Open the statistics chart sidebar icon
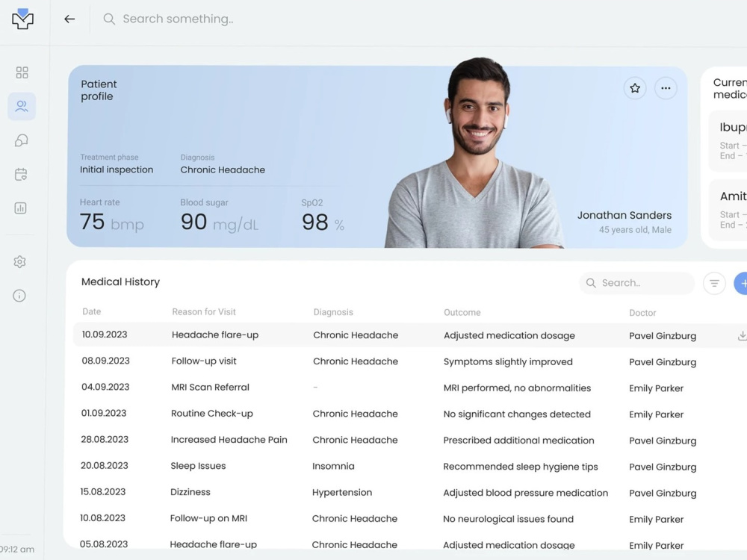The height and width of the screenshot is (560, 747). [20, 208]
